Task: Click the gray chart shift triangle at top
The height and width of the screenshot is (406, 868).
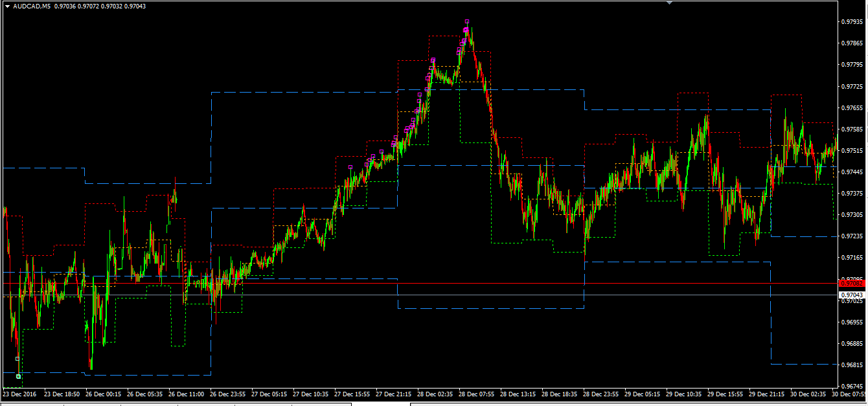Action: point(669,3)
